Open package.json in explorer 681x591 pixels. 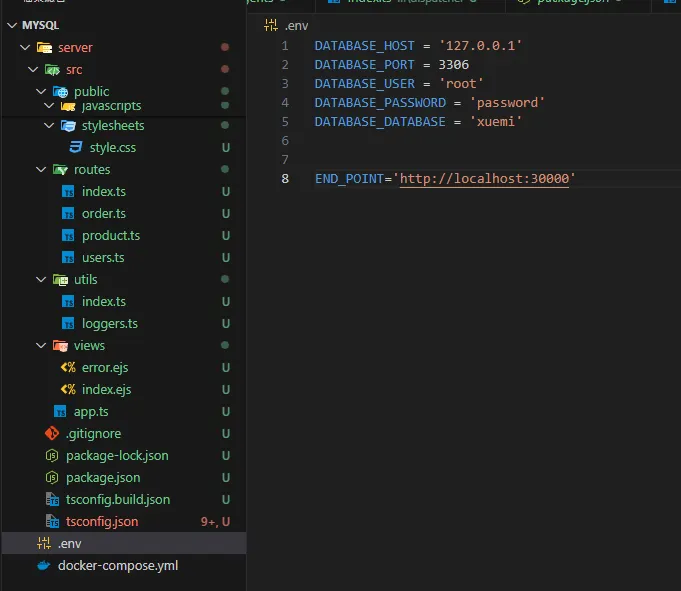coord(103,478)
